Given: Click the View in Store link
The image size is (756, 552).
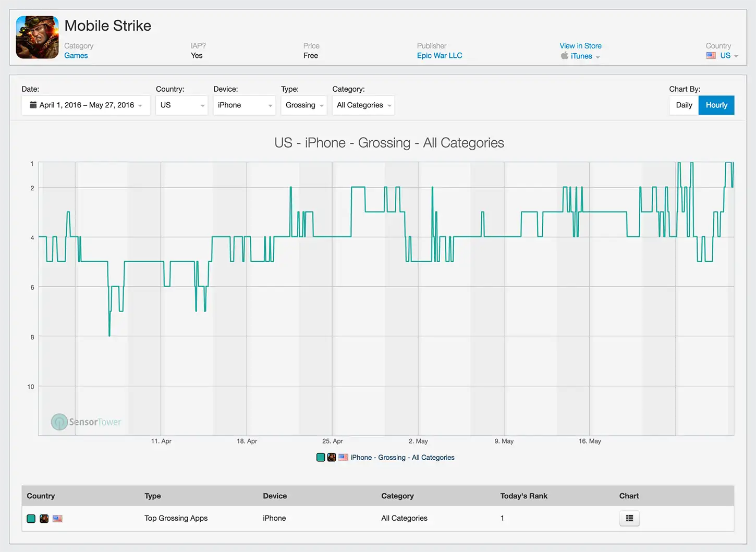Looking at the screenshot, I should tap(580, 46).
